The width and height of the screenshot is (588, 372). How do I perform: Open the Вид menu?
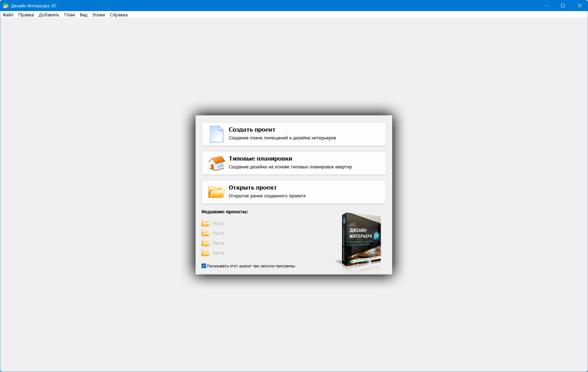pos(83,15)
